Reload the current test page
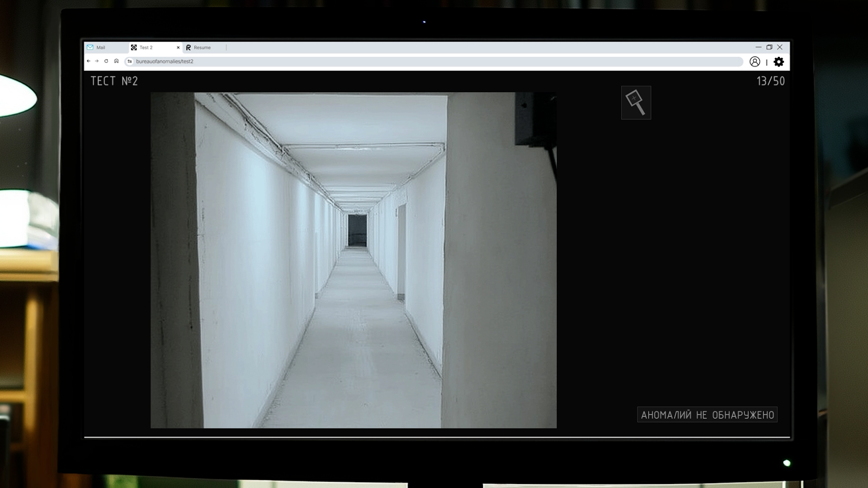This screenshot has height=488, width=868. (106, 61)
